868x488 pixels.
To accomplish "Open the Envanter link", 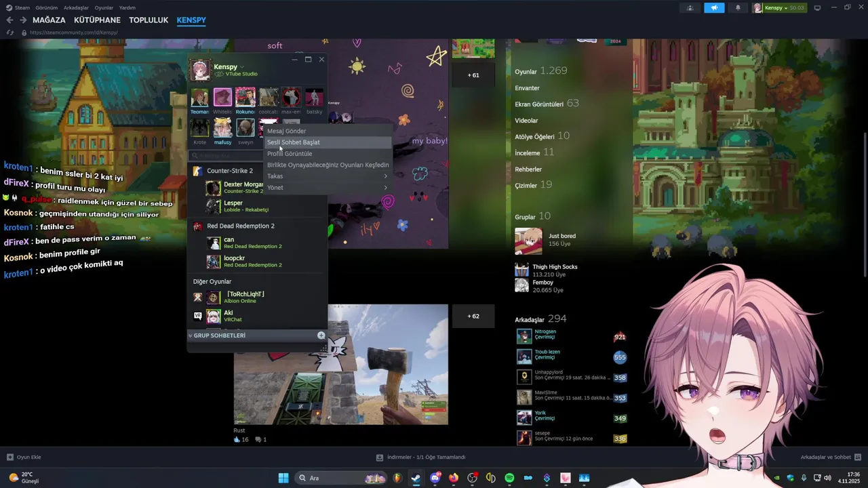I will pyautogui.click(x=527, y=88).
